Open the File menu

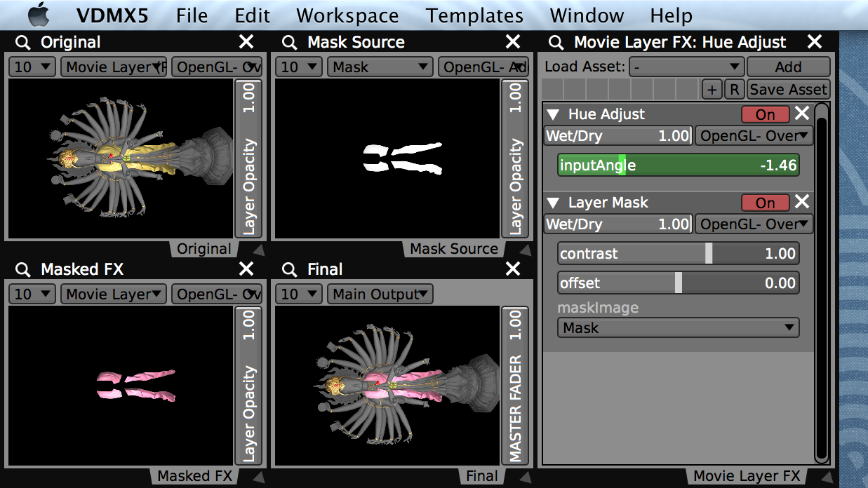point(192,15)
